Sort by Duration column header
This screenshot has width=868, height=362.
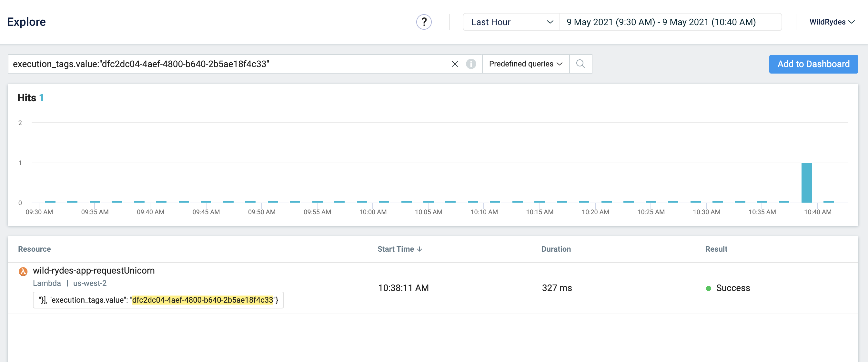[556, 249]
